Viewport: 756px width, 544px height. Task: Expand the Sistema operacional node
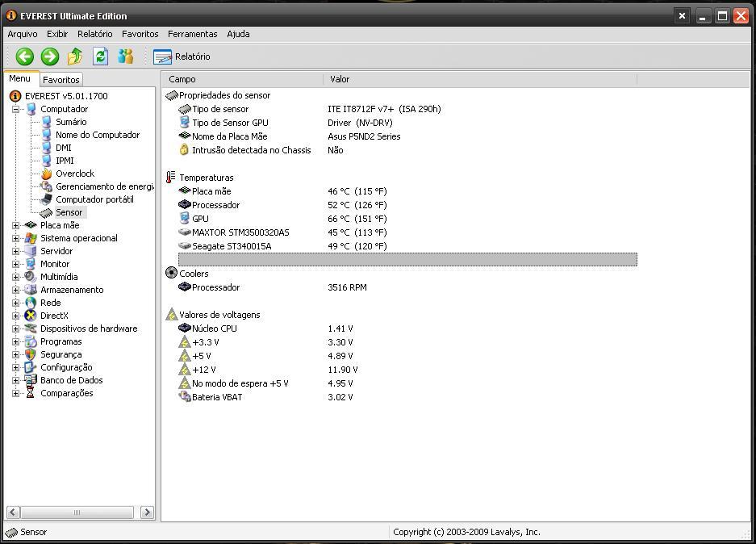point(15,238)
